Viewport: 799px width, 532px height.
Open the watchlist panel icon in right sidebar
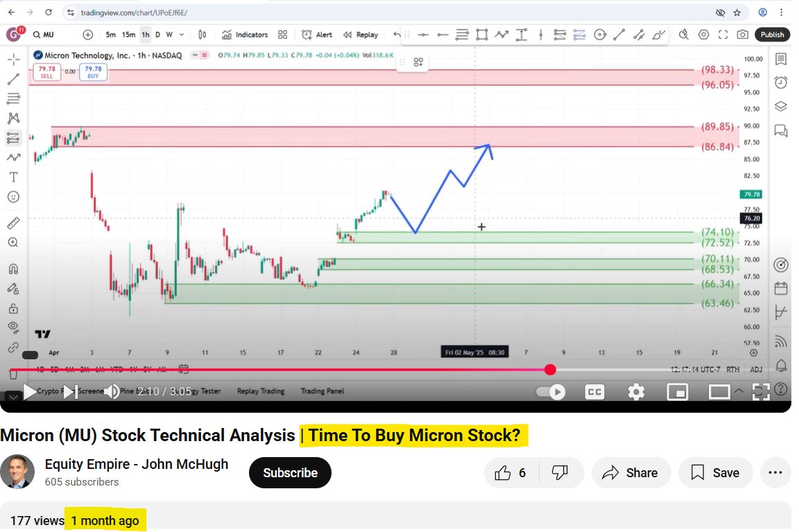pyautogui.click(x=781, y=60)
